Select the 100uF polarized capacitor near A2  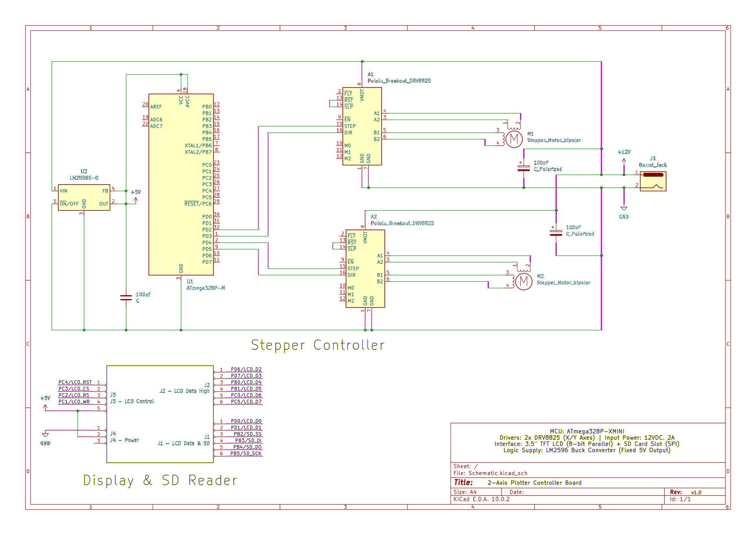point(556,233)
